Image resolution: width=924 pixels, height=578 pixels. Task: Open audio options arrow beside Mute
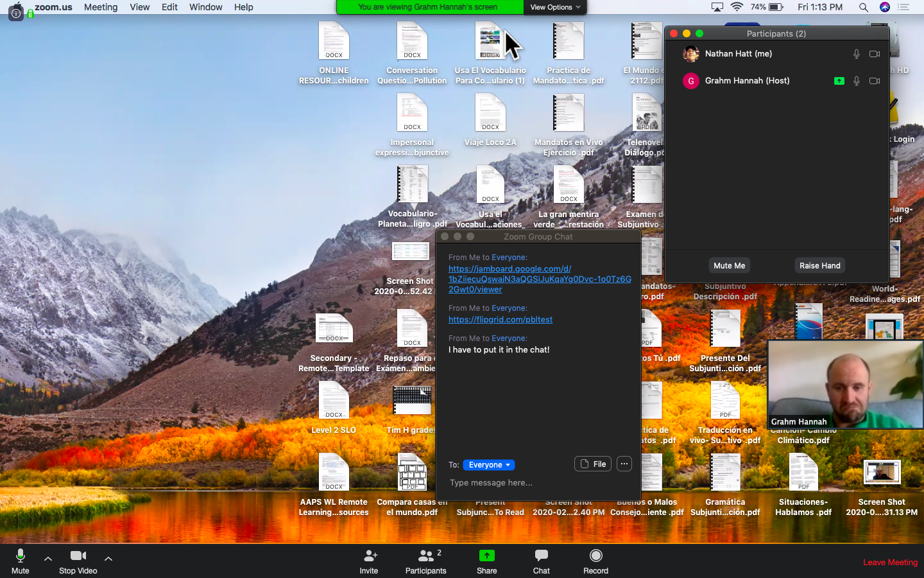[48, 559]
